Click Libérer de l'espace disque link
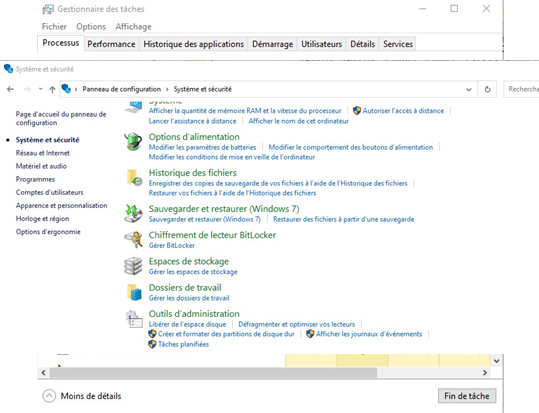Screen dimensions: 539x413 coord(187,324)
